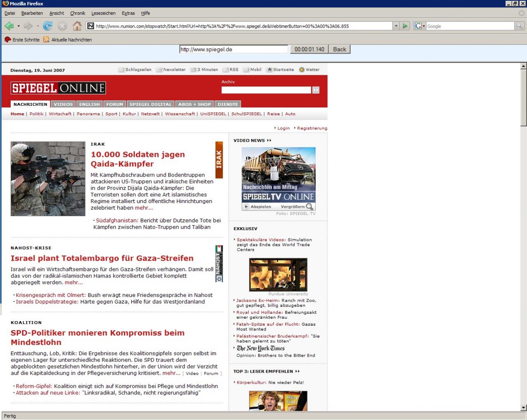Click the VIDEO NEWS section header
This screenshot has width=527, height=420.
coord(252,140)
